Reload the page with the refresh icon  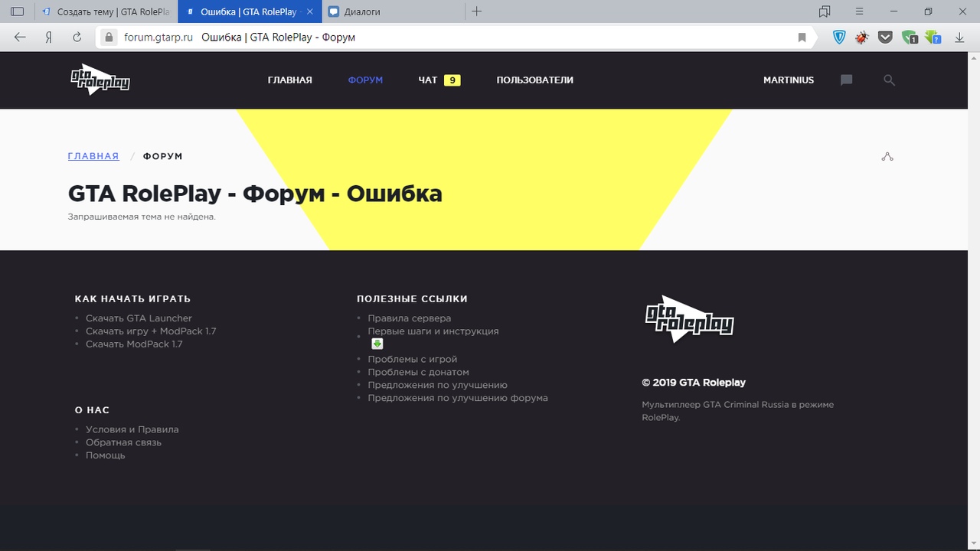pos(77,37)
